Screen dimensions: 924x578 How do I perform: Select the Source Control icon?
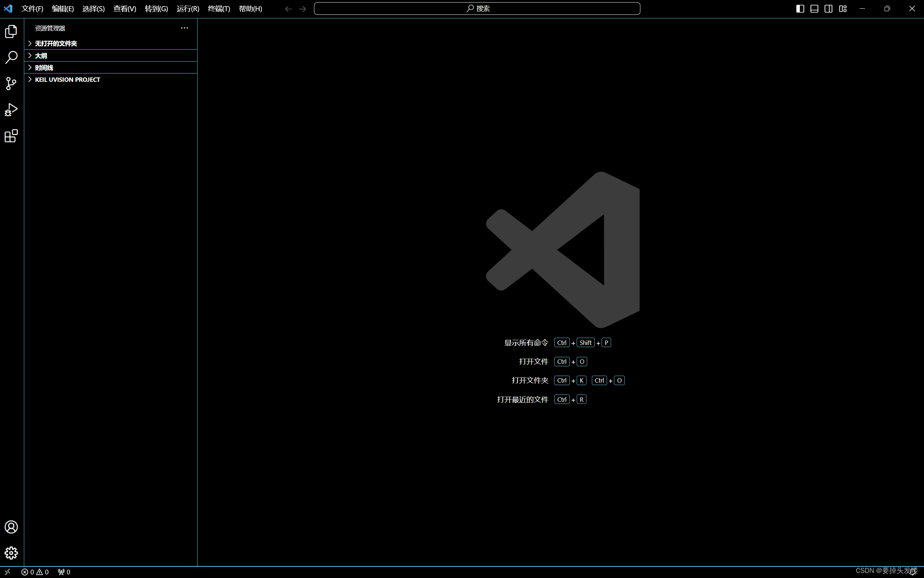click(11, 84)
